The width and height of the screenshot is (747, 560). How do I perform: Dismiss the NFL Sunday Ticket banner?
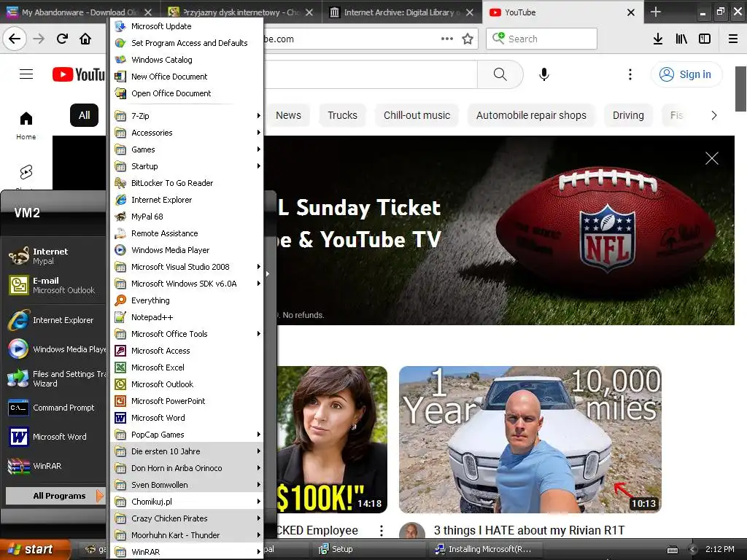(712, 158)
